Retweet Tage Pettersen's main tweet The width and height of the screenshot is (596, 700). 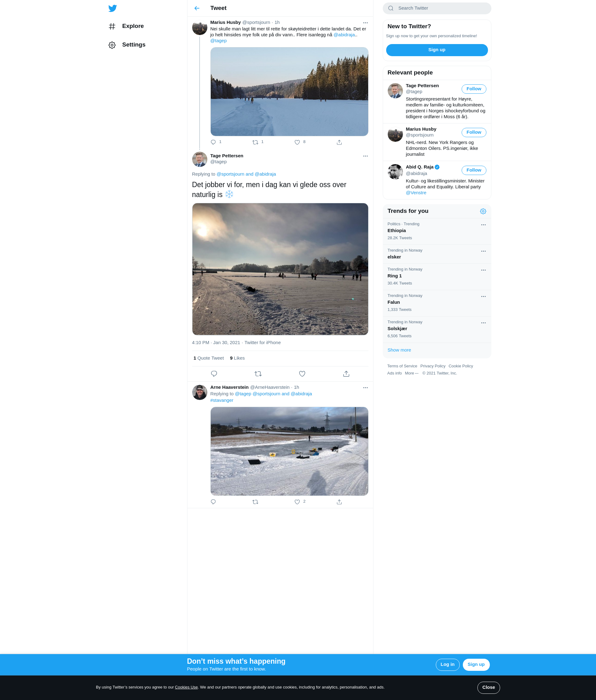coord(258,374)
